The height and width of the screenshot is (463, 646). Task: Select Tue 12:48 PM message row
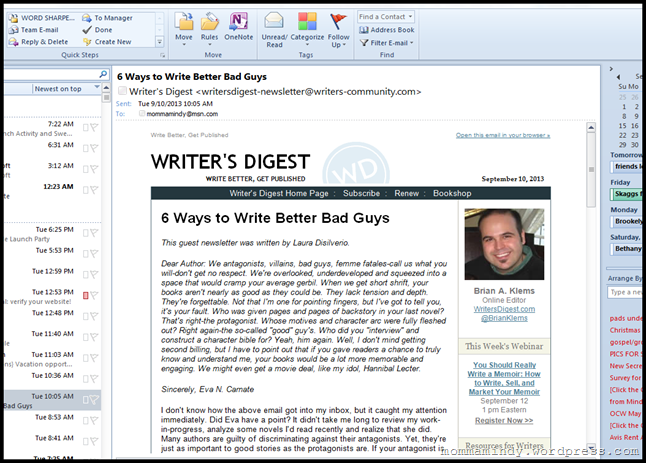[52, 317]
